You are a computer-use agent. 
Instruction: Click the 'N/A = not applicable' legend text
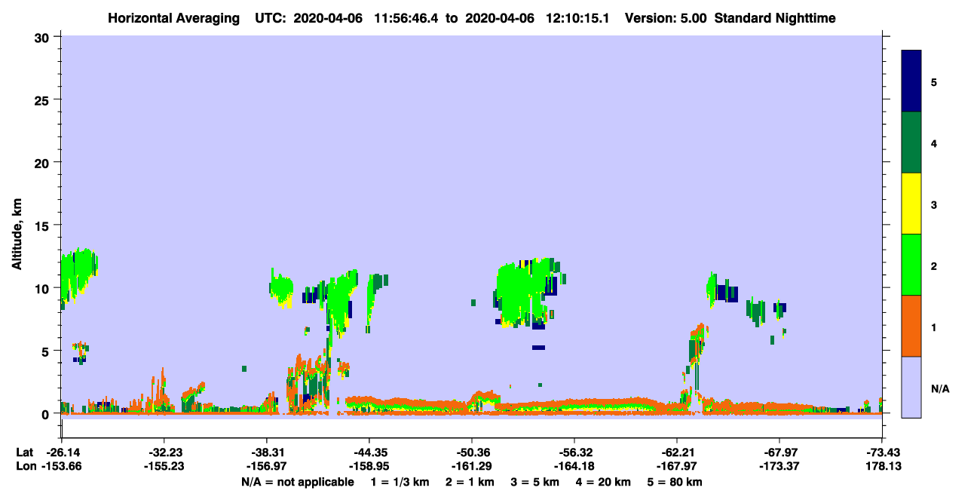click(x=297, y=482)
